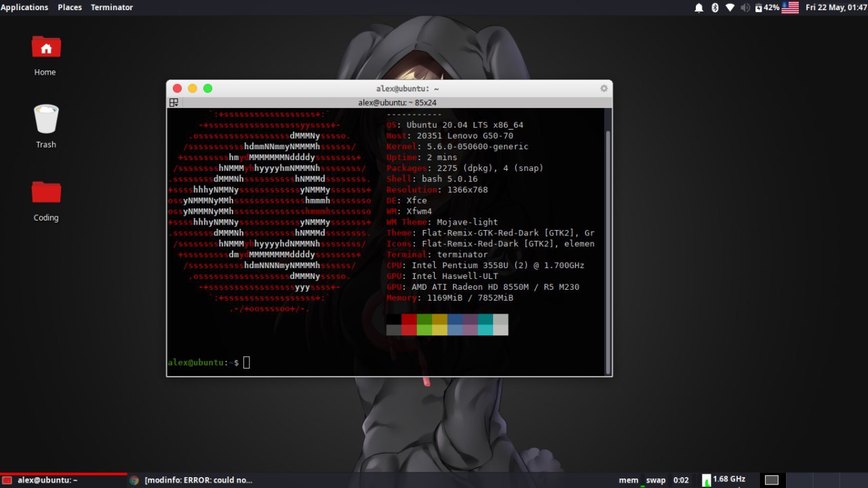
Task: Click the Terminal: terminator line
Action: click(x=437, y=255)
